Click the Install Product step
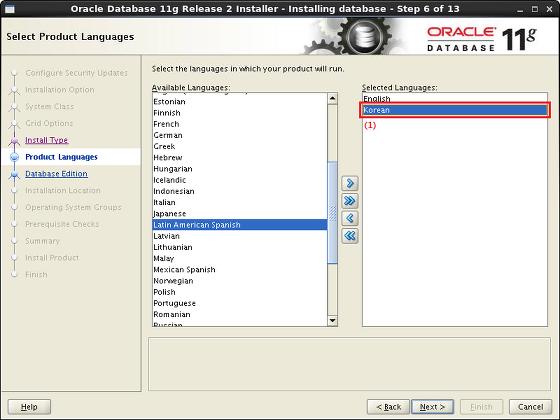Viewport: 560px width, 420px height. point(52,258)
